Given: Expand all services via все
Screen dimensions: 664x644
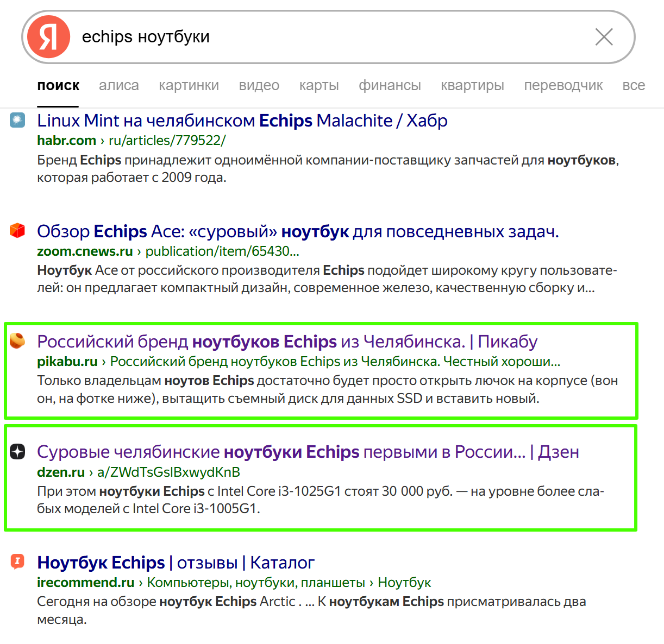Looking at the screenshot, I should coord(633,86).
